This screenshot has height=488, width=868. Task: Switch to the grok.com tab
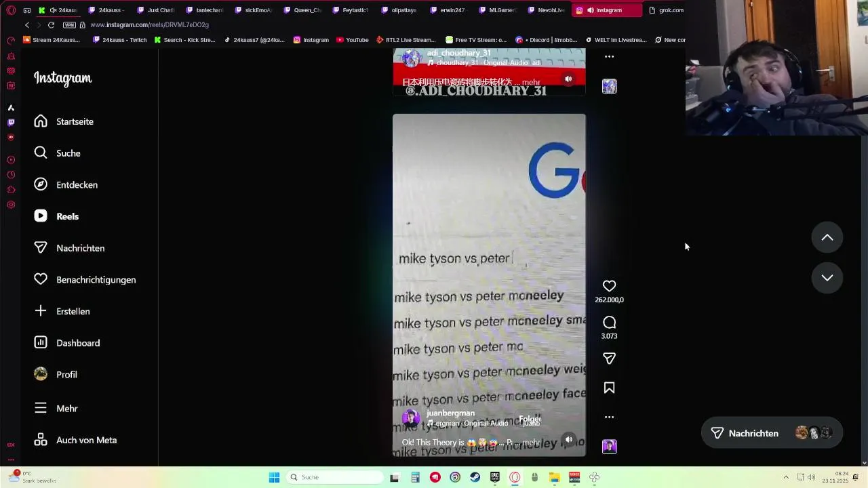point(666,10)
